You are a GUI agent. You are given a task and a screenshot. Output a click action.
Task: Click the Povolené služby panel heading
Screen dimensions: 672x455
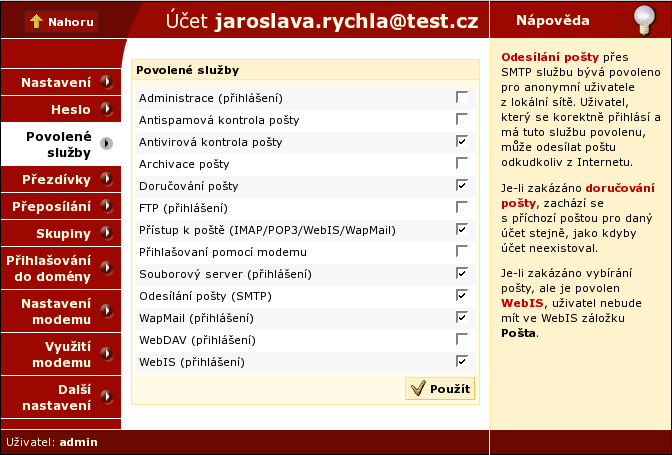tap(187, 70)
